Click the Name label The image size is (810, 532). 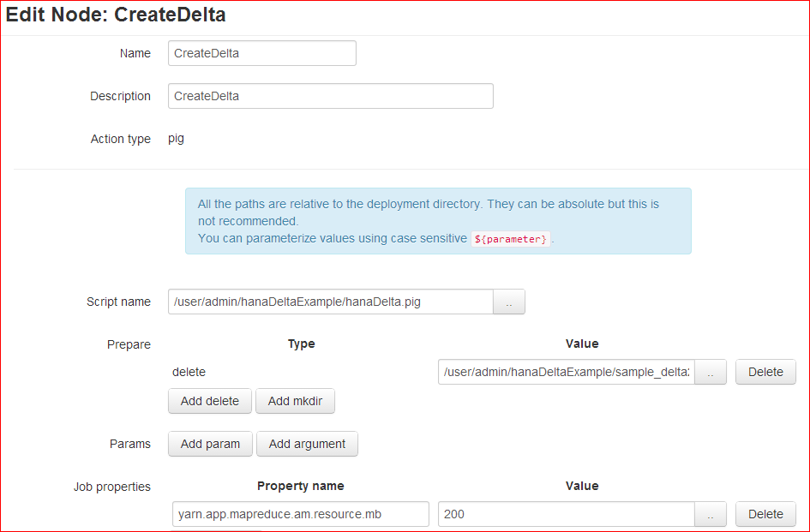pos(135,53)
